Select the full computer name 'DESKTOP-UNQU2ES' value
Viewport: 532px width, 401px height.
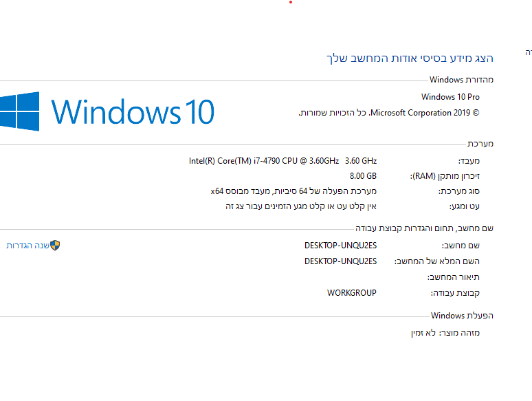tap(340, 261)
